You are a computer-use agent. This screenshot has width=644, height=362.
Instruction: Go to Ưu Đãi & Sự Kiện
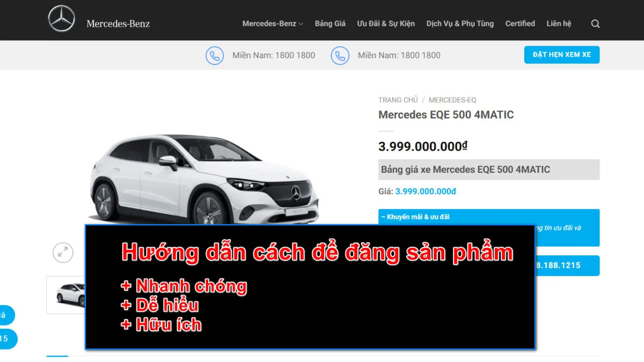pyautogui.click(x=386, y=24)
